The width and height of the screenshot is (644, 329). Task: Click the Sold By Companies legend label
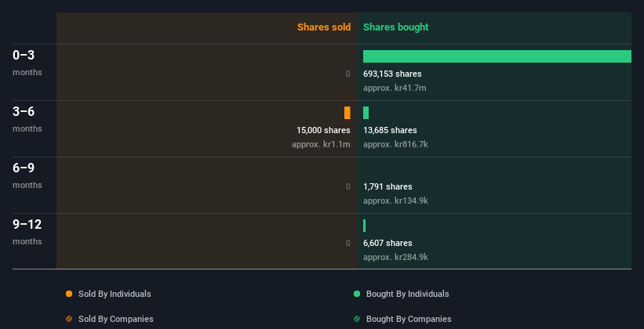116,319
